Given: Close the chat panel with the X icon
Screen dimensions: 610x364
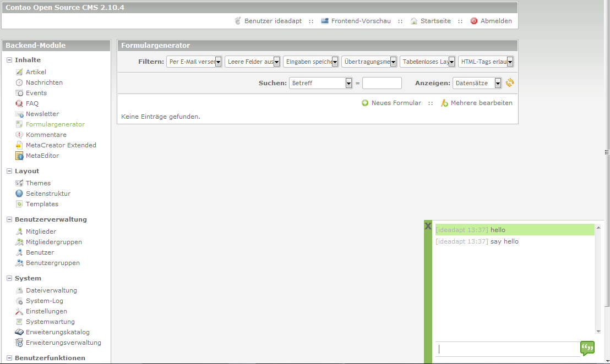Looking at the screenshot, I should coord(428,226).
